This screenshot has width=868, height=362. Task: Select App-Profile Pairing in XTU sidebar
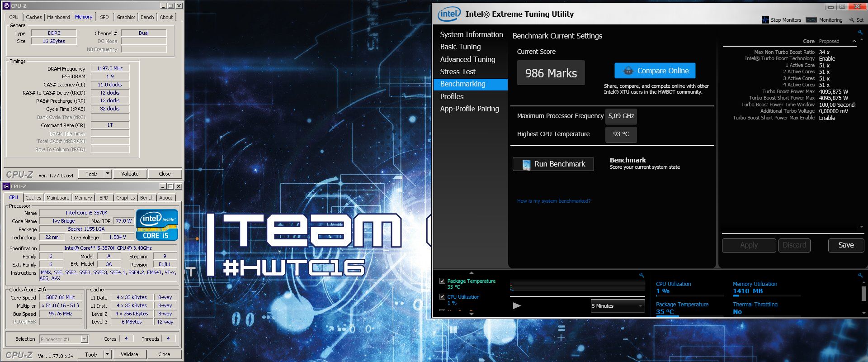[469, 109]
